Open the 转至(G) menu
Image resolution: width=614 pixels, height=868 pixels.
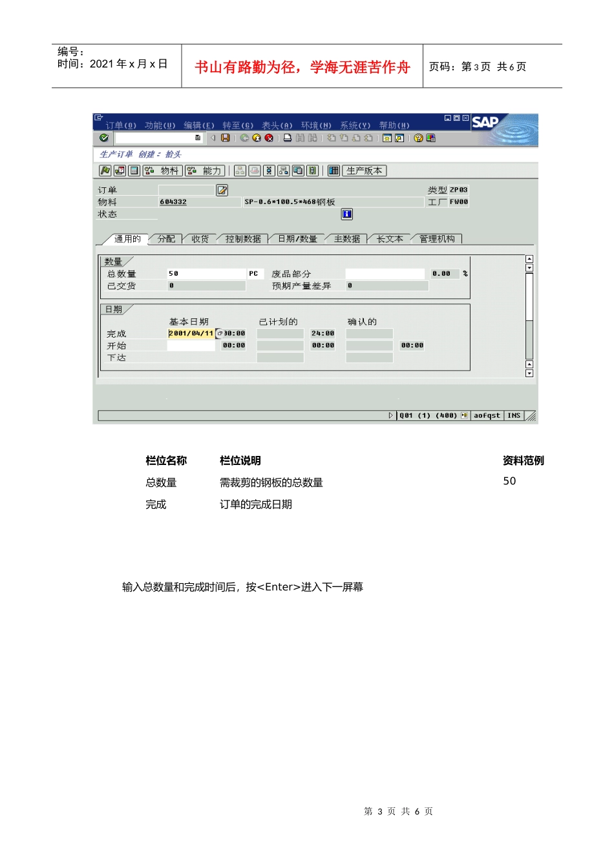(238, 125)
